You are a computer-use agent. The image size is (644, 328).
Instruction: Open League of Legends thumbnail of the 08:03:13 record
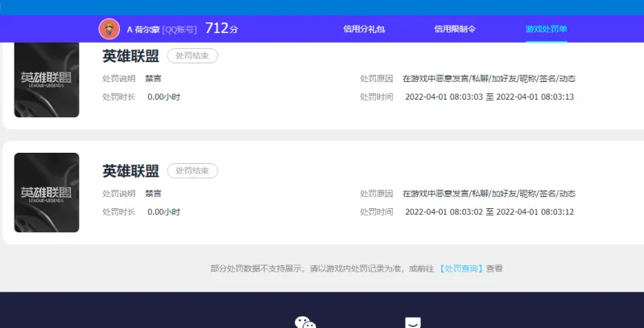[47, 80]
